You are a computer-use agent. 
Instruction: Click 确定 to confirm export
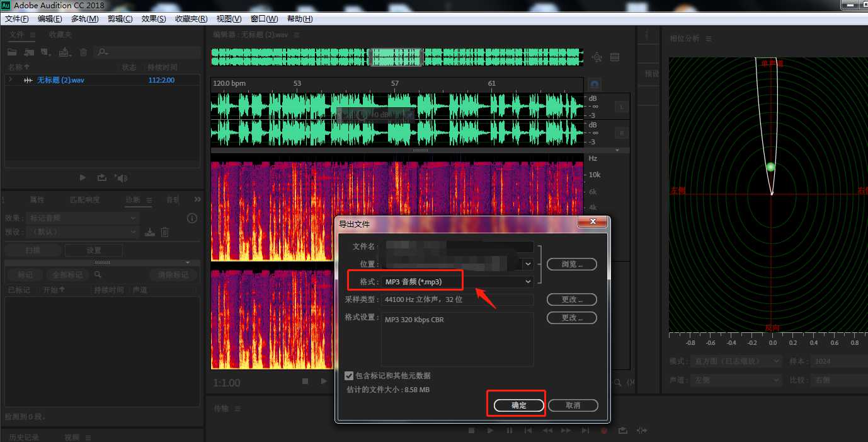[x=518, y=405]
